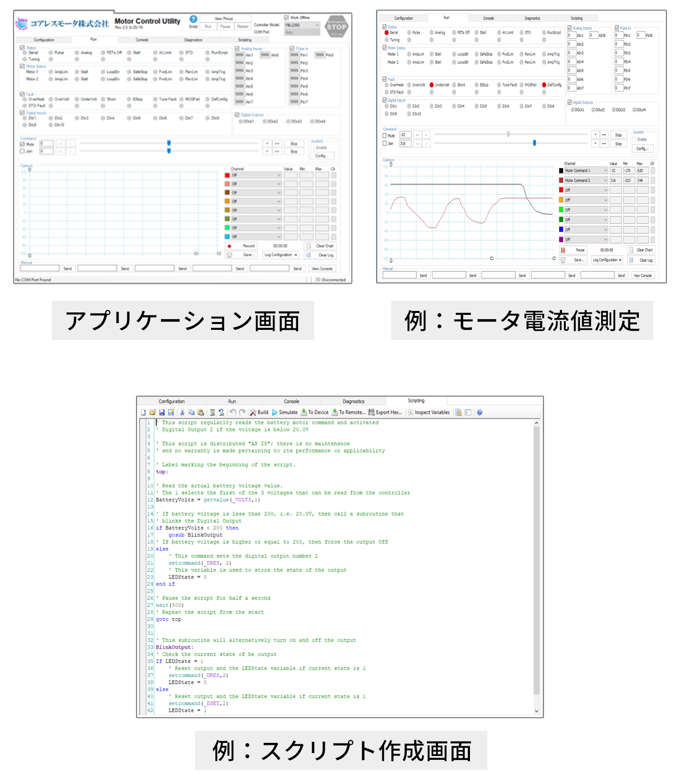Click the Cut scissors icon in the Scripting toolbar
Viewport: 680px width, 784px height.
pos(182,413)
